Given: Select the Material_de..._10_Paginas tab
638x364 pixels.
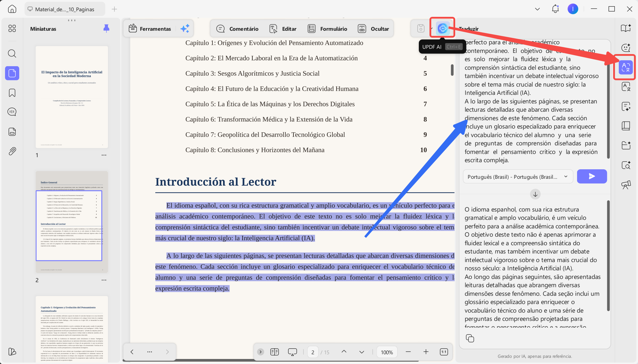Looking at the screenshot, I should (65, 9).
